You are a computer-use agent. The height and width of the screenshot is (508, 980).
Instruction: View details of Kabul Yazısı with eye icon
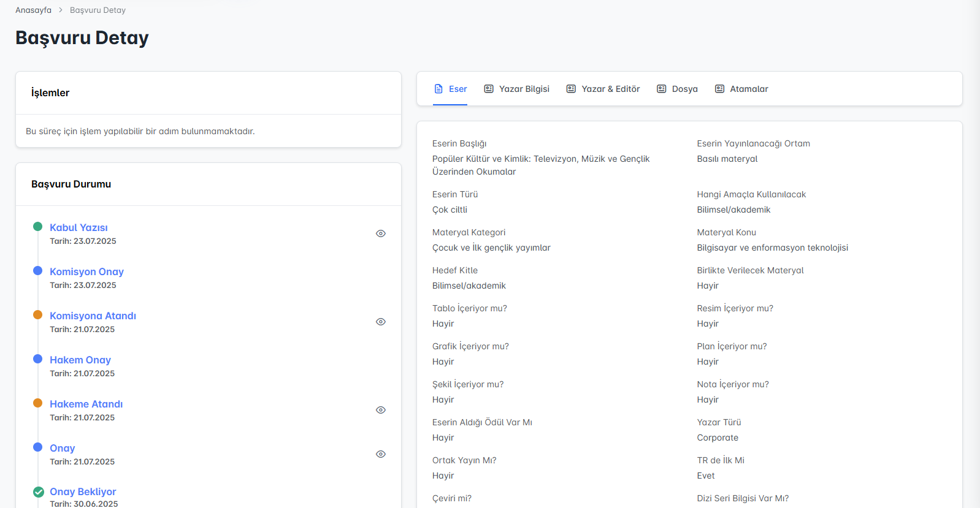pyautogui.click(x=381, y=233)
